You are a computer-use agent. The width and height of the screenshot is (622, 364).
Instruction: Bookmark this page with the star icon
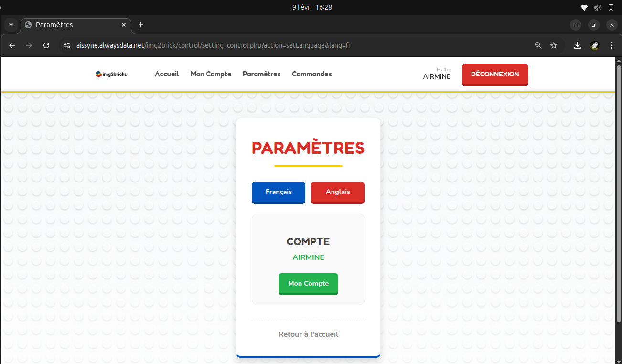click(554, 45)
